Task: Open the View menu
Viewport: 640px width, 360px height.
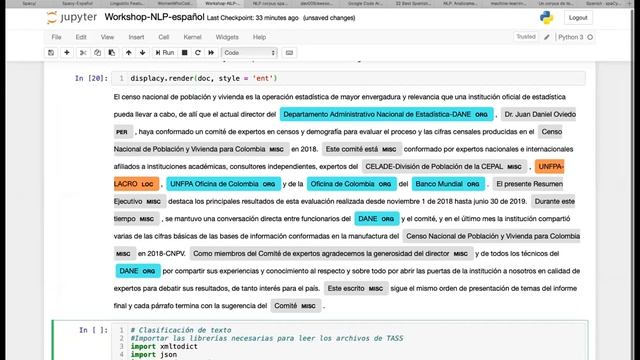Action: (x=107, y=37)
